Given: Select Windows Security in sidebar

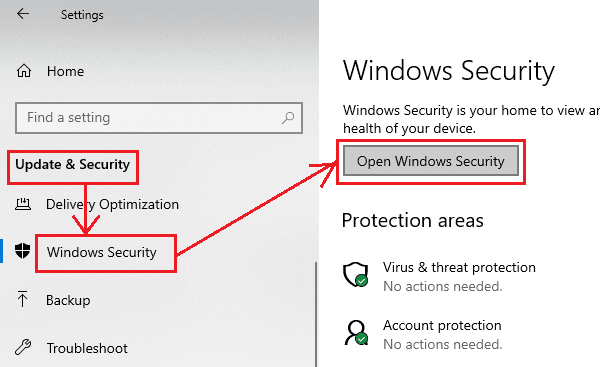Looking at the screenshot, I should tap(102, 252).
